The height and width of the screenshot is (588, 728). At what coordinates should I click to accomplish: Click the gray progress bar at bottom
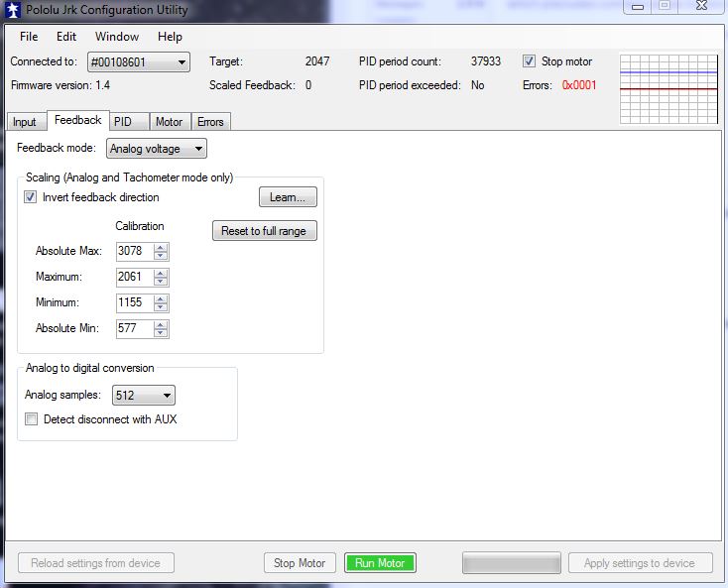[x=512, y=563]
